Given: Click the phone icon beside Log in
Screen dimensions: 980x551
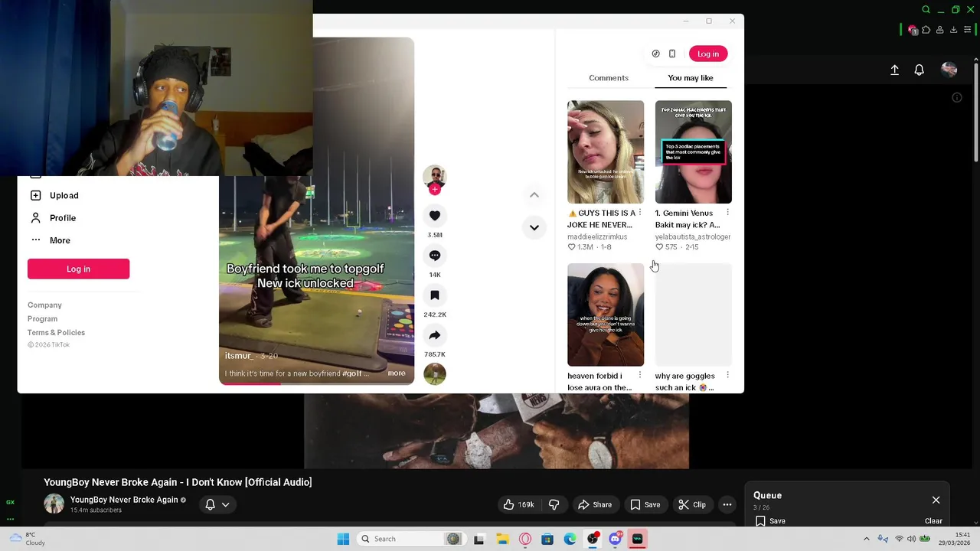Looking at the screenshot, I should coord(672,54).
